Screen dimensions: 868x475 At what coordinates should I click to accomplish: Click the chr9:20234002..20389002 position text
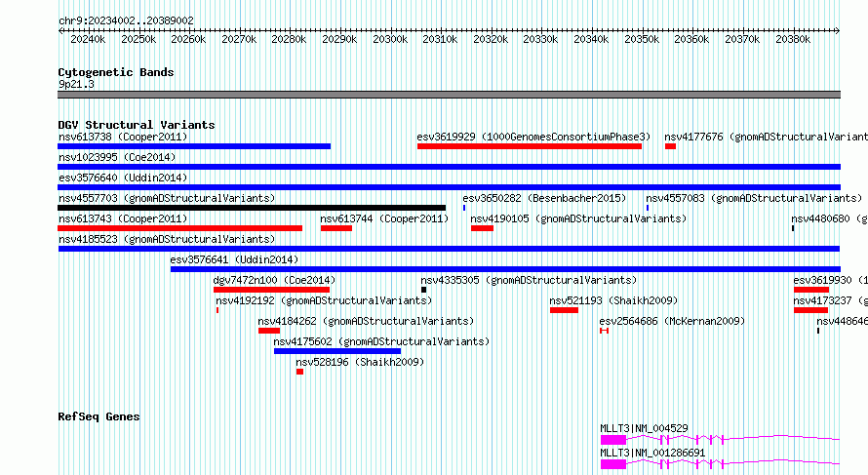coord(126,21)
